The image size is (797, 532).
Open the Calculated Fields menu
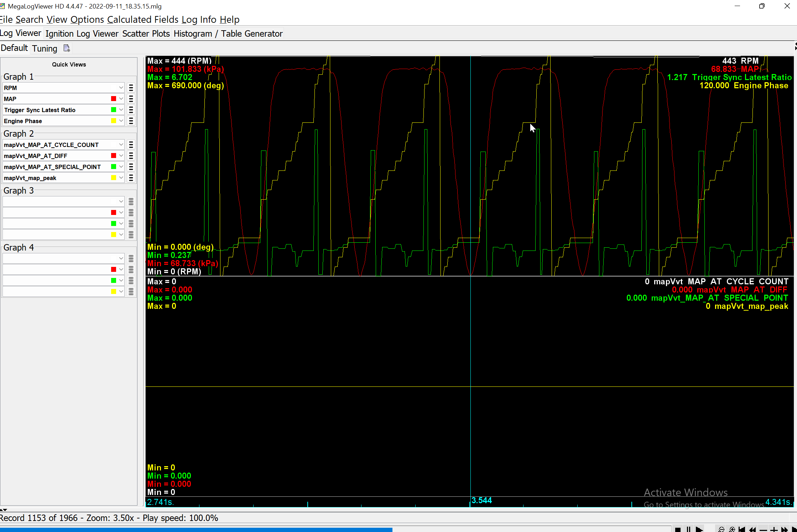pyautogui.click(x=143, y=20)
